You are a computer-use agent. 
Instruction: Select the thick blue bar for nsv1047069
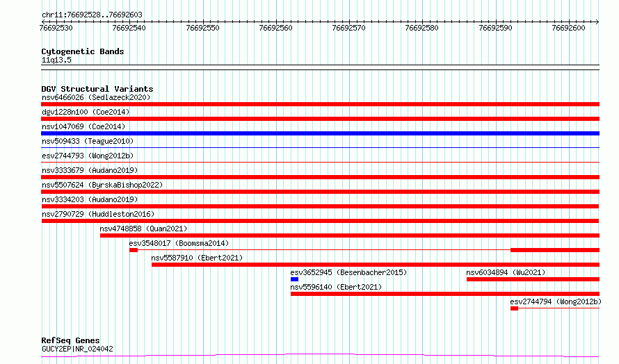320,133
